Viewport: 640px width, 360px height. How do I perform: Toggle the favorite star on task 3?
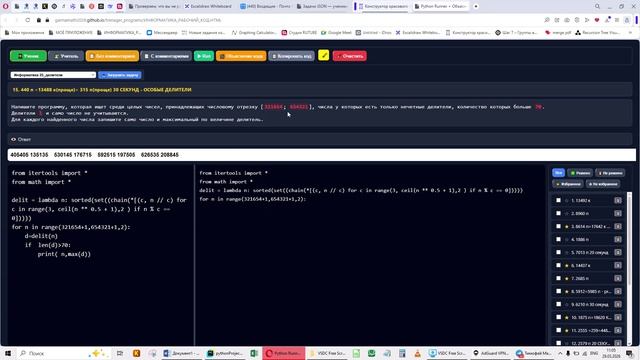[567, 226]
